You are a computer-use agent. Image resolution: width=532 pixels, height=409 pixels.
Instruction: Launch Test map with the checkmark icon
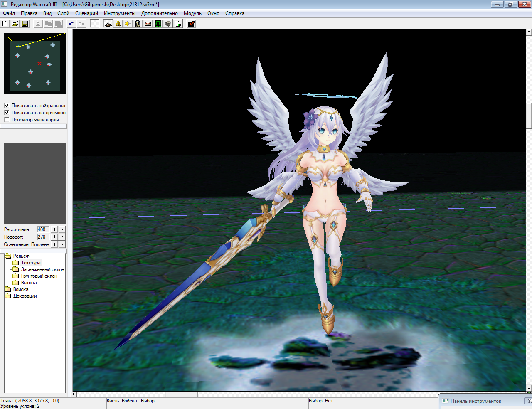pyautogui.click(x=191, y=24)
